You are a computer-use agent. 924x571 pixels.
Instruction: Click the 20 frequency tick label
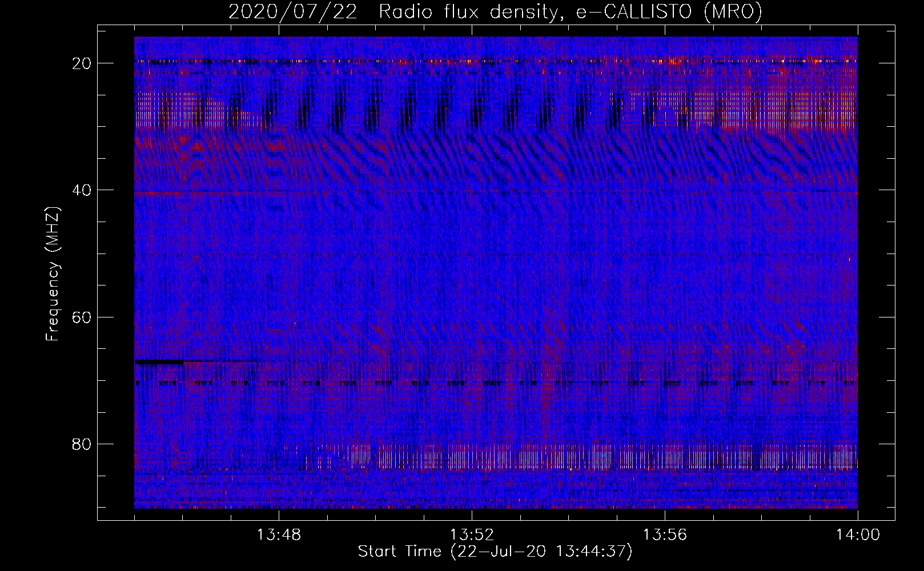(82, 63)
